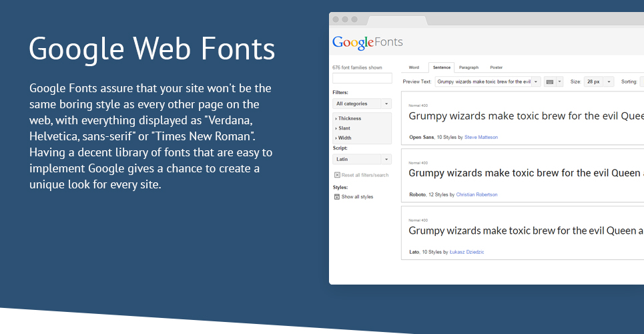Select the browser tab in window
644x334 pixels.
pyautogui.click(x=397, y=21)
